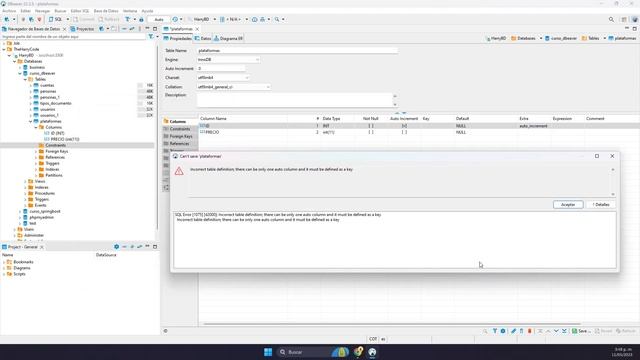
Task: Toggle Not Null checkbox for PRECIO column
Action: (x=371, y=132)
